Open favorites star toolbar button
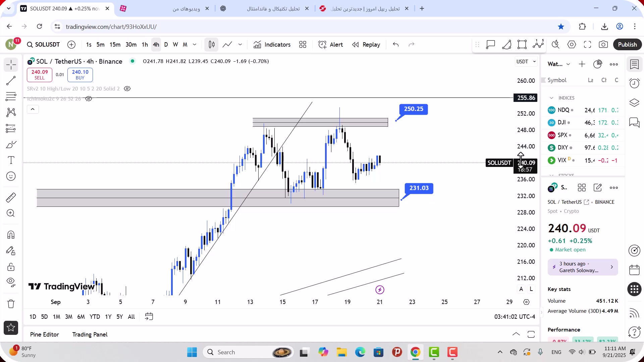 click(11, 328)
